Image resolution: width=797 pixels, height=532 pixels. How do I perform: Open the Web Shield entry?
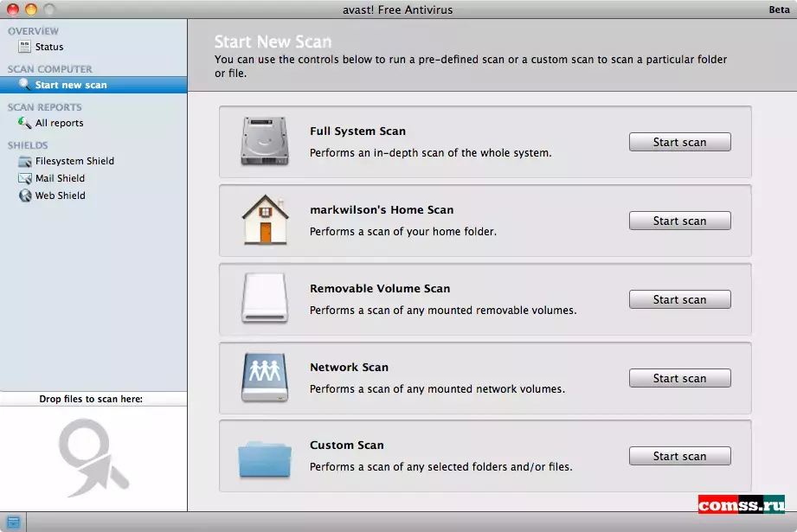[93, 195]
